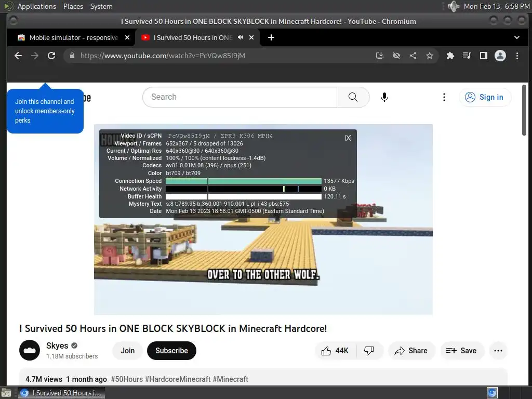Click the #Minecraft hashtag
The image size is (532, 399).
tap(230, 379)
